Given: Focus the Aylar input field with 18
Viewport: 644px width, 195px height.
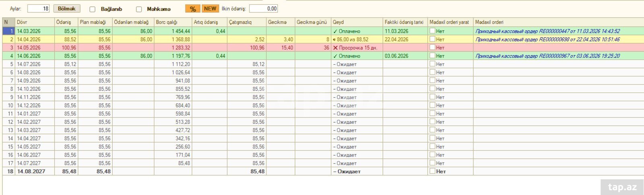Looking at the screenshot, I should pyautogui.click(x=38, y=8).
